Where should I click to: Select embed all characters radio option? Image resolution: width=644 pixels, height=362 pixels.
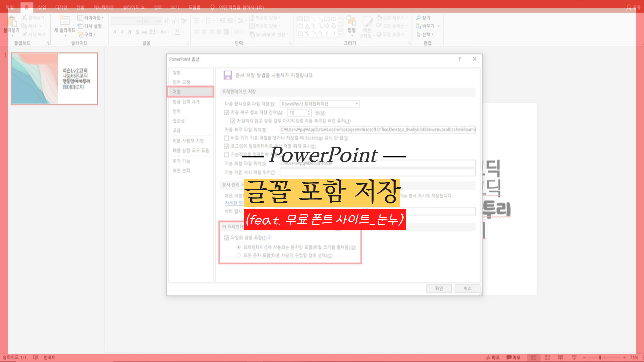click(238, 255)
